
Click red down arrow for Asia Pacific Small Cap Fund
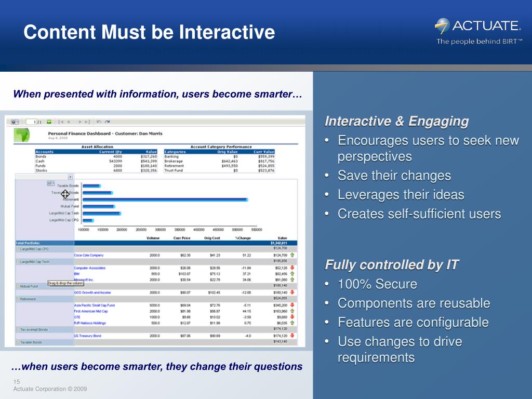[292, 305]
